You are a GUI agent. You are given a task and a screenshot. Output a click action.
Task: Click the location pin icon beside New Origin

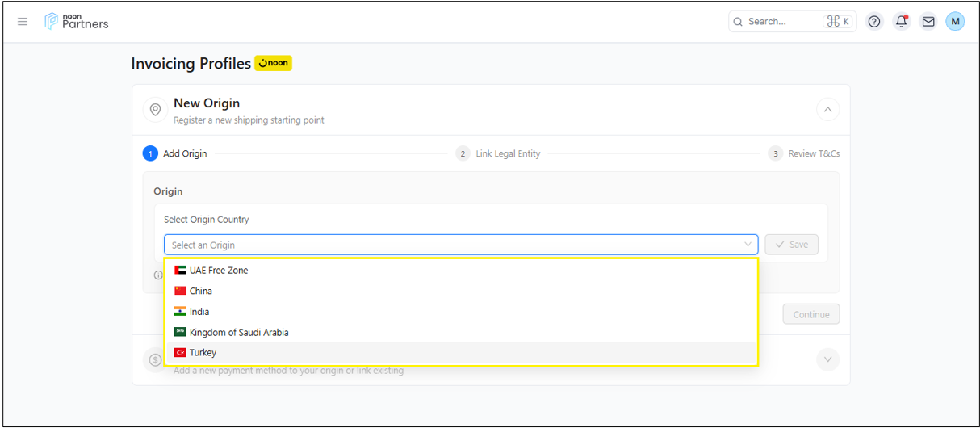coord(156,110)
